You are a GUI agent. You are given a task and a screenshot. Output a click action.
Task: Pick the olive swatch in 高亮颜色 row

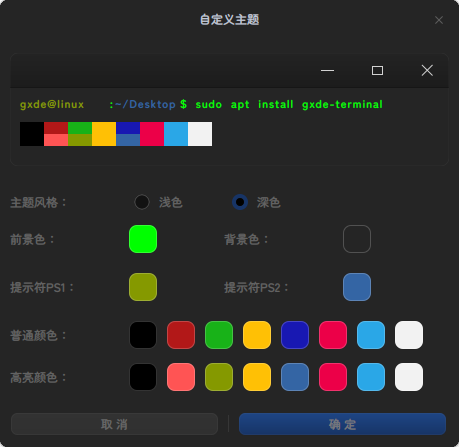(219, 377)
